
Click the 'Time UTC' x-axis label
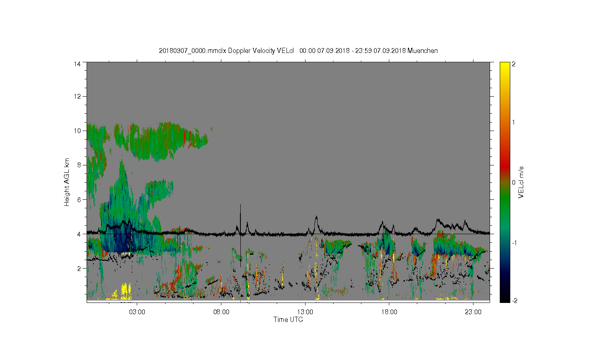click(x=288, y=320)
